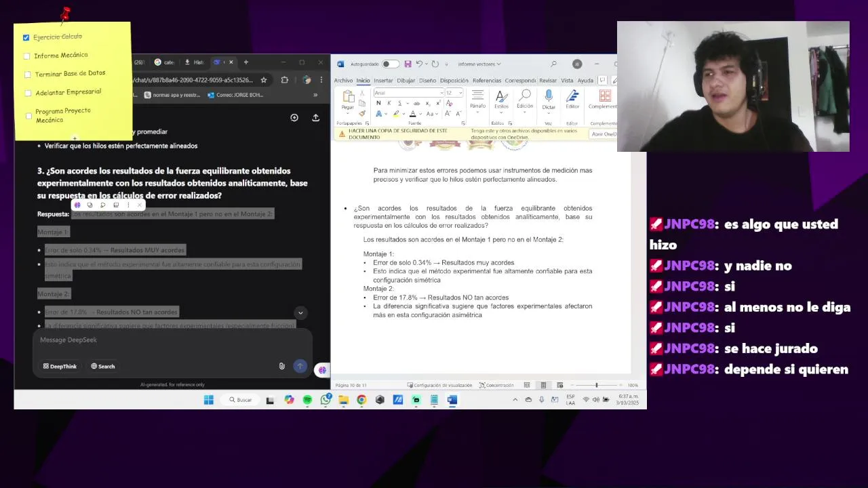The width and height of the screenshot is (868, 488).
Task: Switch to the Diseño ribbon tab
Action: click(x=427, y=80)
